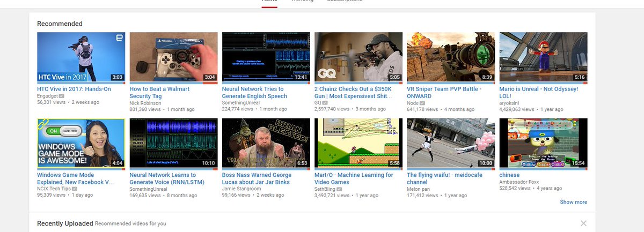Open the Generate English Speech thumbnail
The height and width of the screenshot is (232, 644).
point(266,57)
